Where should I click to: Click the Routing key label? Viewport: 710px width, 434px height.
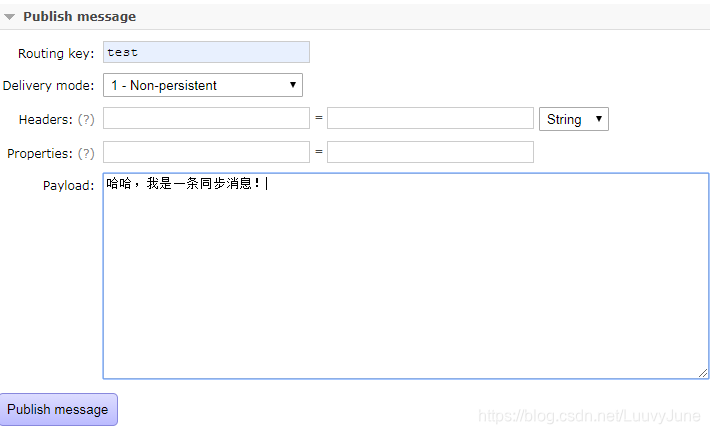point(56,53)
